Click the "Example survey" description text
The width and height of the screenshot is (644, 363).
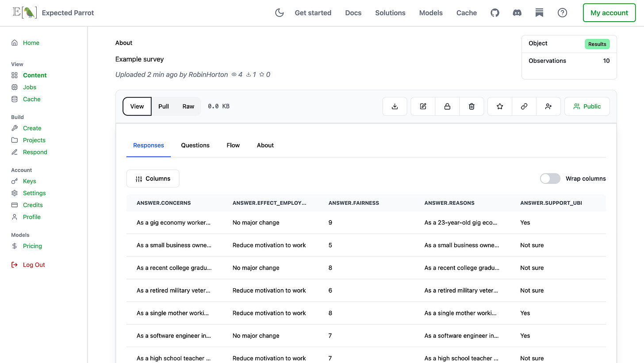click(140, 59)
